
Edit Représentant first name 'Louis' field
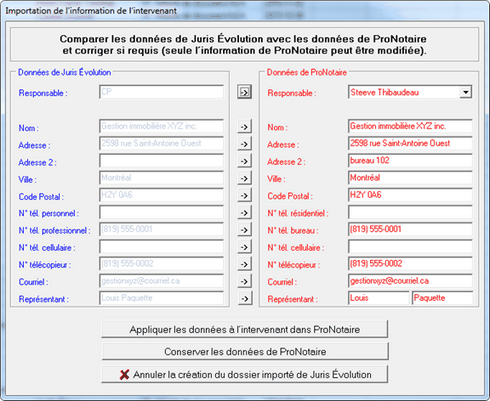pyautogui.click(x=379, y=298)
